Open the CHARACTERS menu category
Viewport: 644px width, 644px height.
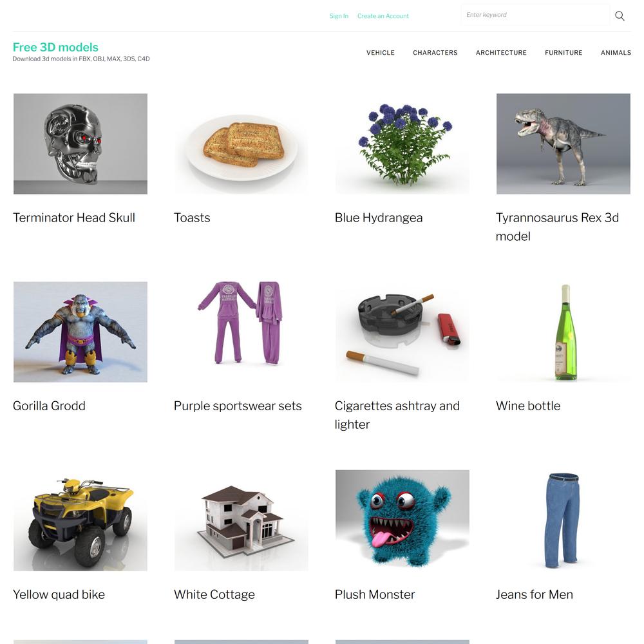pyautogui.click(x=435, y=53)
